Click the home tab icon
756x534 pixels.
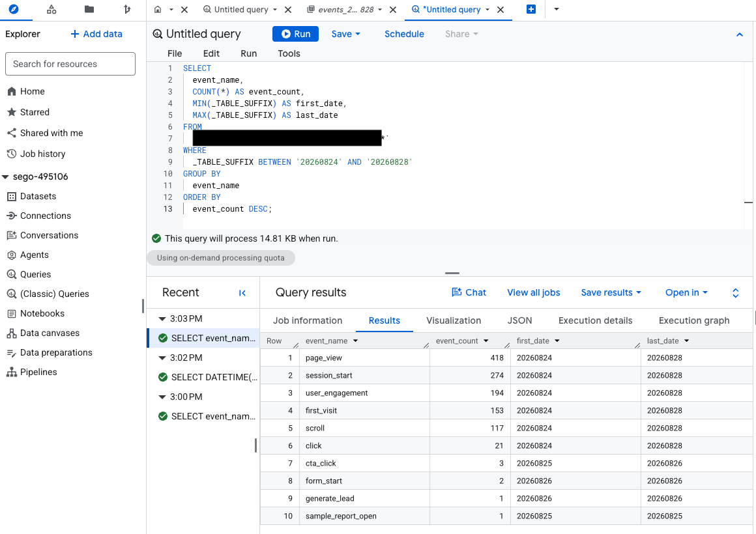point(158,9)
